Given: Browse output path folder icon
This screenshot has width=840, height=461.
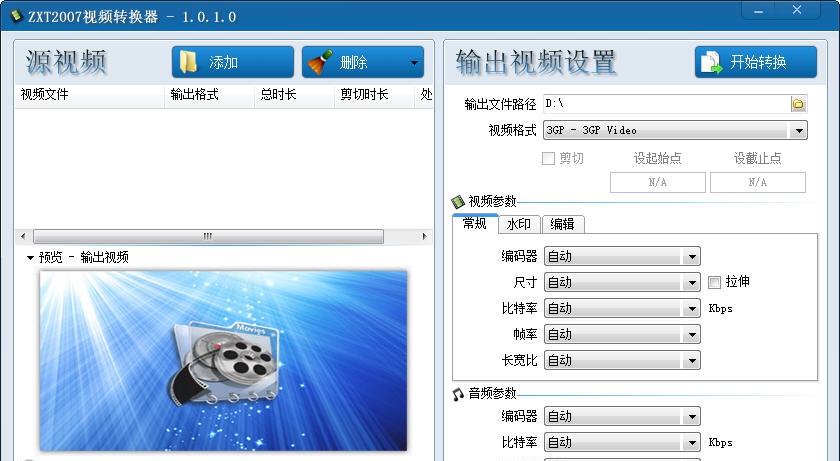Looking at the screenshot, I should [798, 104].
